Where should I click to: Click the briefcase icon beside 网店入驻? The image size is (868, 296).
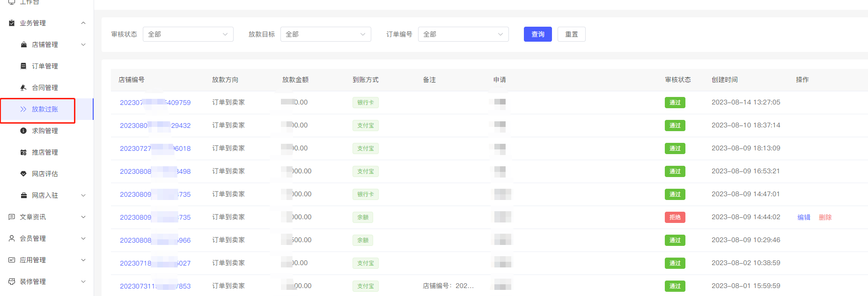click(x=23, y=195)
